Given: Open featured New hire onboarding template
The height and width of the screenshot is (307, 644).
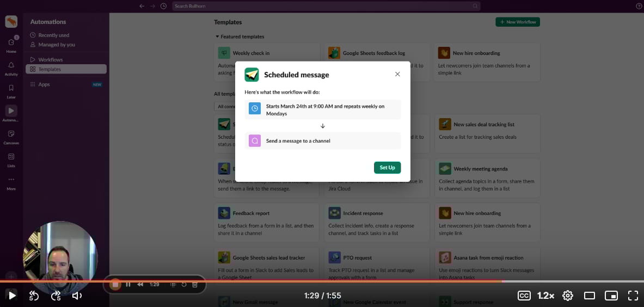Looking at the screenshot, I should (x=488, y=62).
